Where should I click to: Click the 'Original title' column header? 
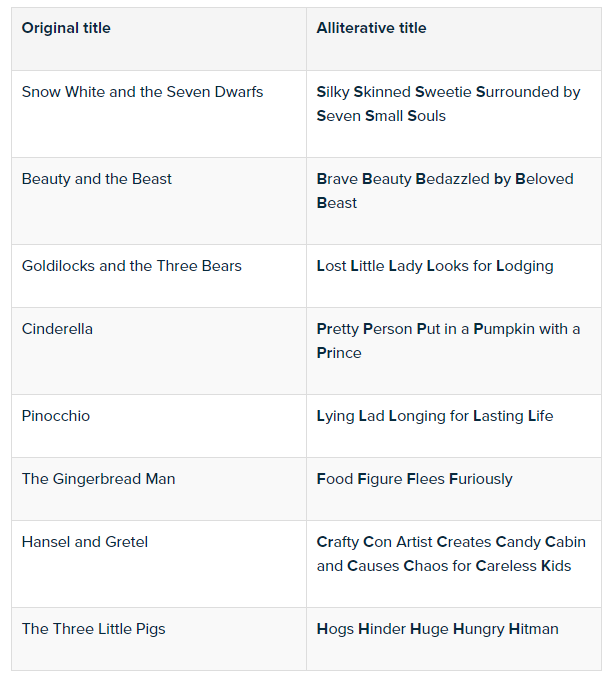66,28
